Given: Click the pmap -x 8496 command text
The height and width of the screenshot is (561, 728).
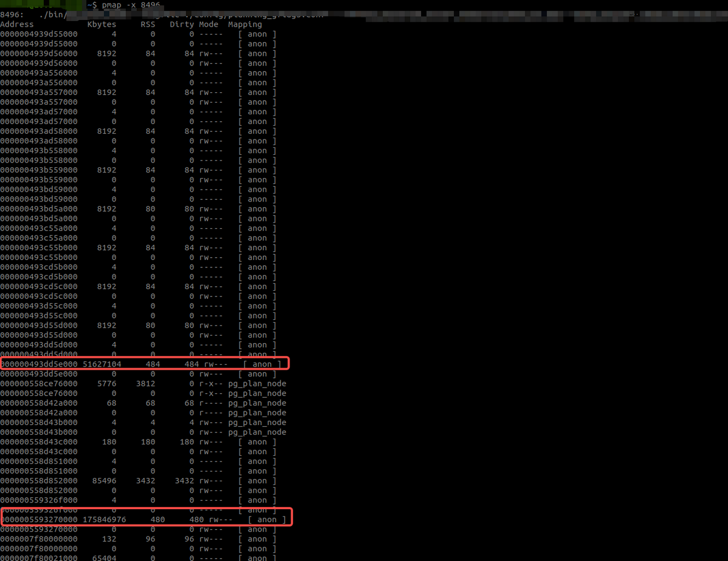Looking at the screenshot, I should (131, 5).
